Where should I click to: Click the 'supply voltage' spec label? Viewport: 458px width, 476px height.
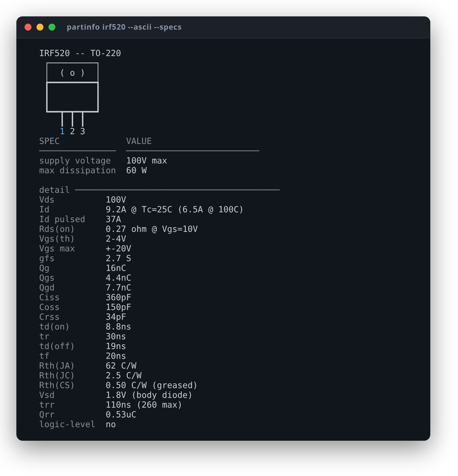(75, 161)
